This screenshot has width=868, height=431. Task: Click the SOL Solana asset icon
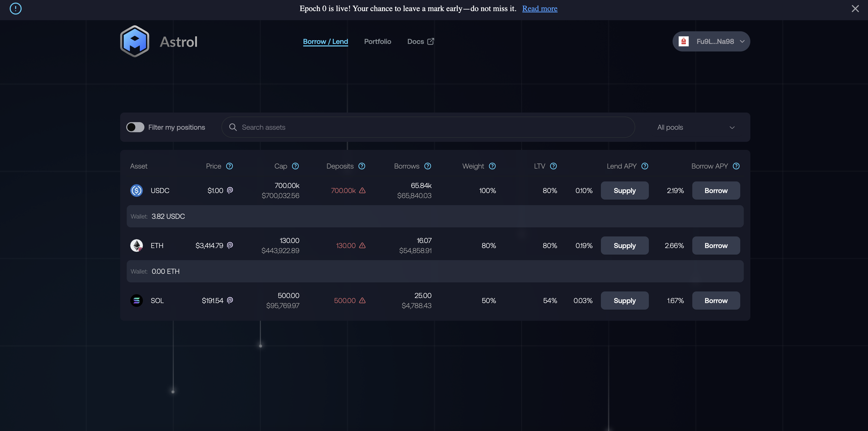pyautogui.click(x=137, y=300)
